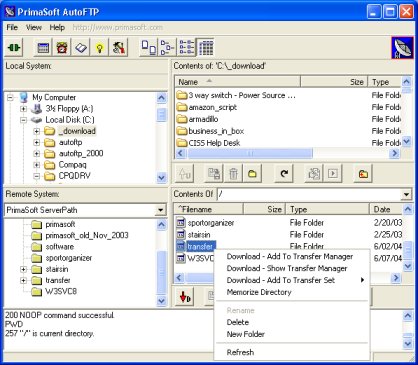This screenshot has height=365, width=418.
Task: Click the open book toolbar icon
Action: pyautogui.click(x=81, y=48)
